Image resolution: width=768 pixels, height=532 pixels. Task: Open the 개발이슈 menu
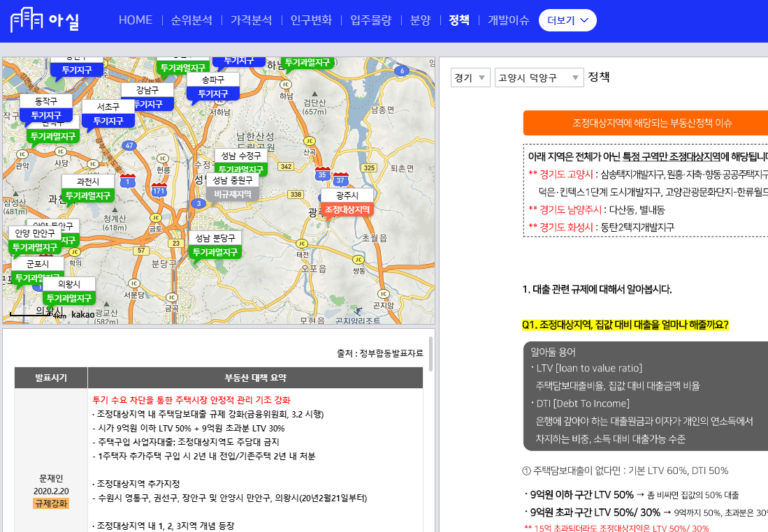509,20
